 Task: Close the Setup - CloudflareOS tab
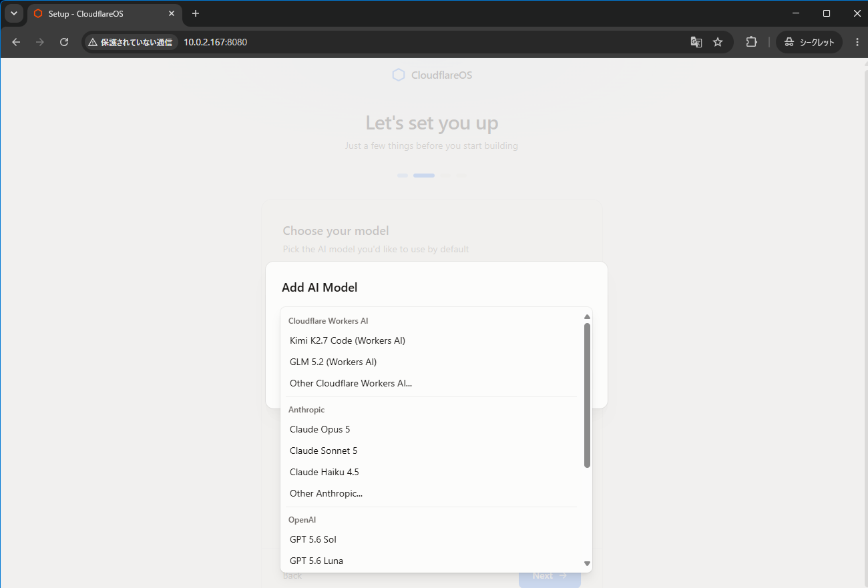coord(172,13)
